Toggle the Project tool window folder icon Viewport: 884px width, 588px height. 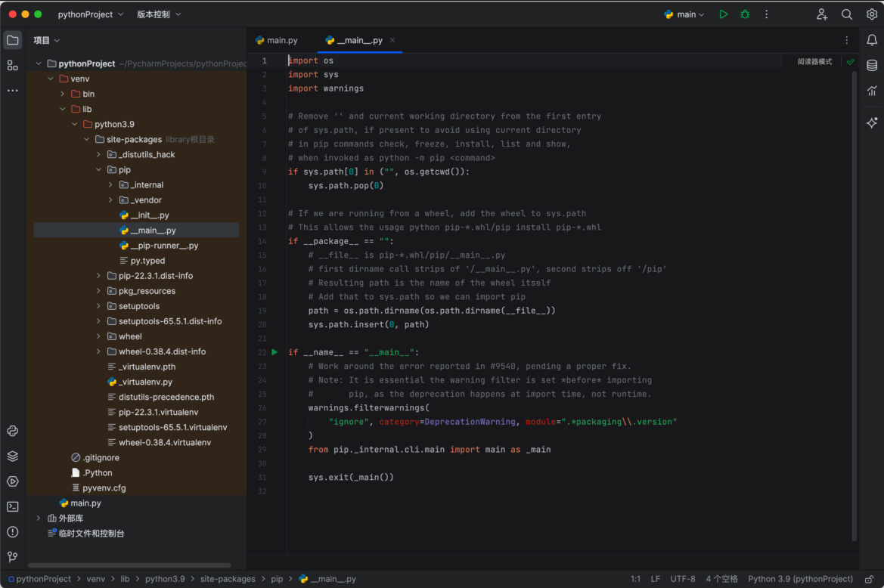12,40
